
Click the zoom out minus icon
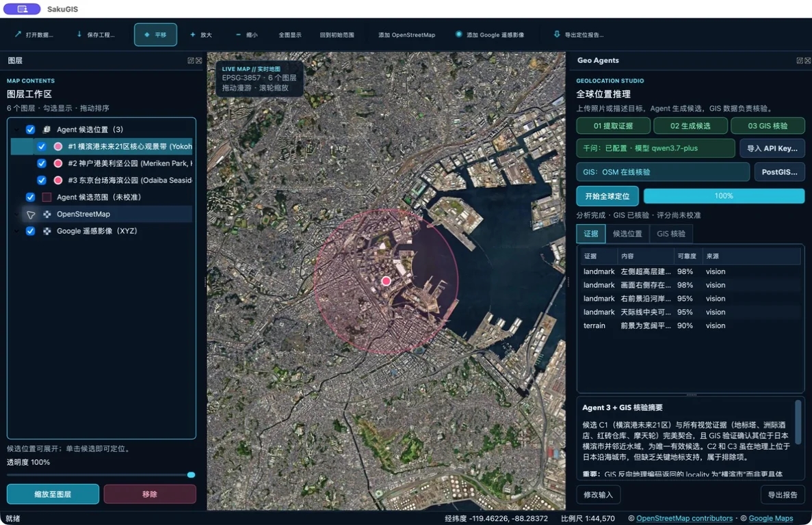238,35
